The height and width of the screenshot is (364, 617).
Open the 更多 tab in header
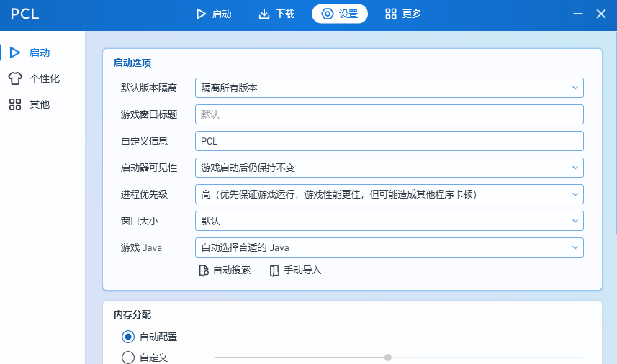(x=403, y=14)
